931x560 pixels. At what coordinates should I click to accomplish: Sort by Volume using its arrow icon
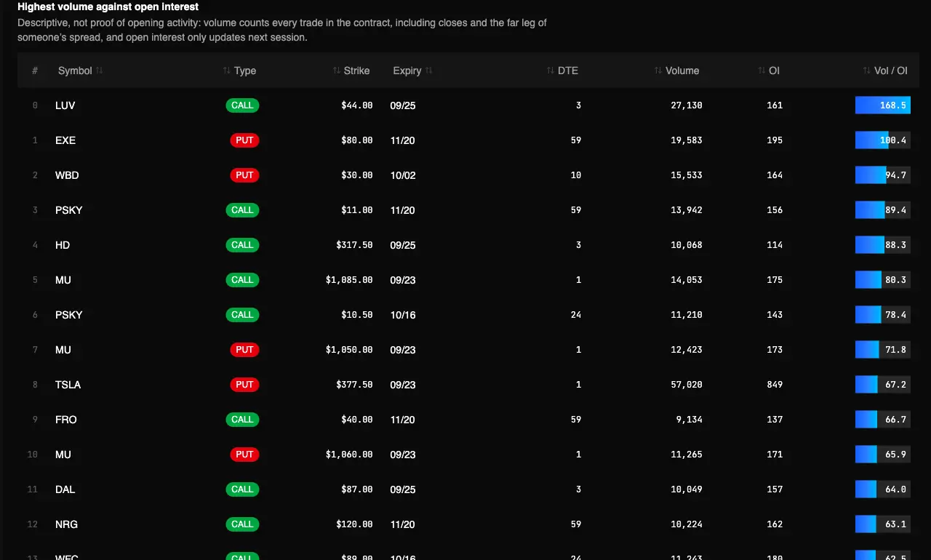tap(658, 71)
